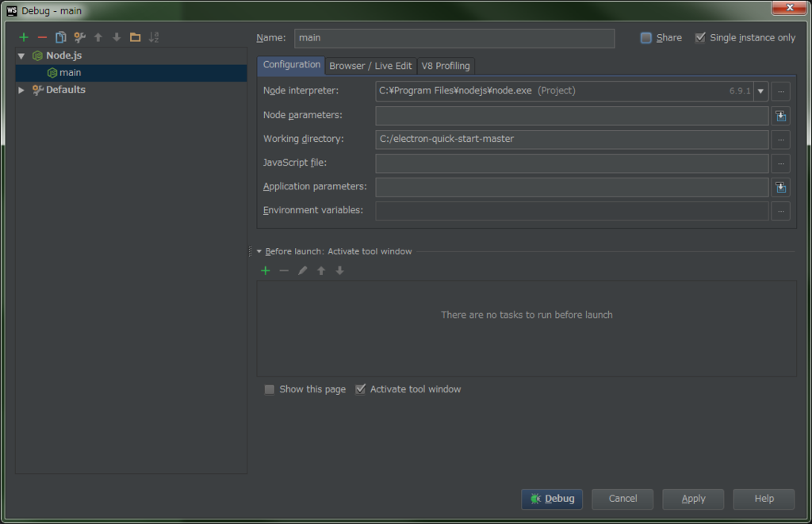Move before launch task down

coord(339,270)
